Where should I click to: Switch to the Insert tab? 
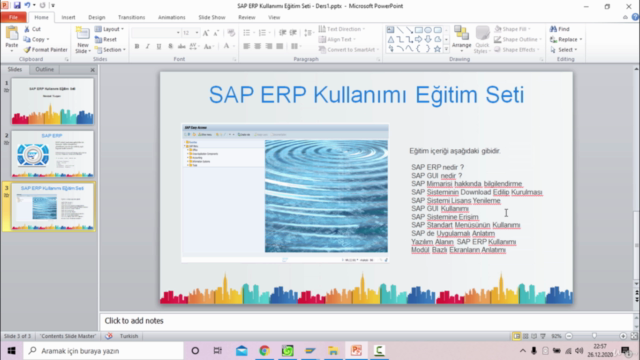click(x=68, y=18)
